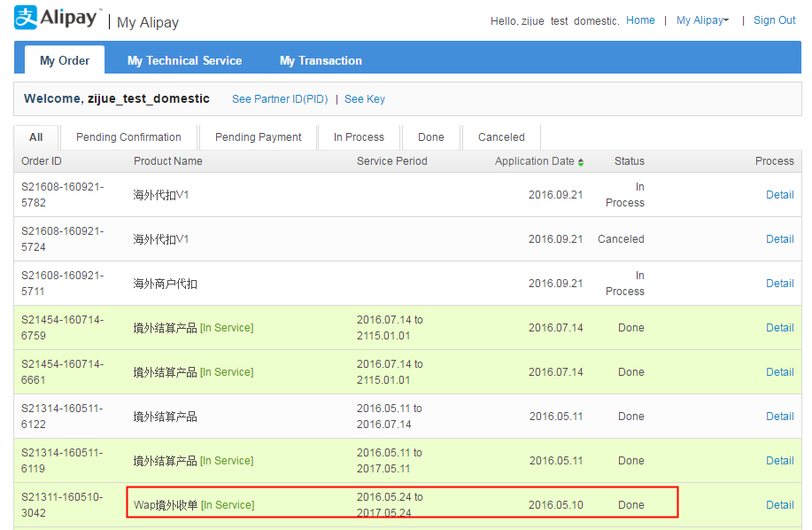Image resolution: width=812 pixels, height=530 pixels.
Task: Open Detail for order S21311-160510-3042
Action: coord(780,504)
